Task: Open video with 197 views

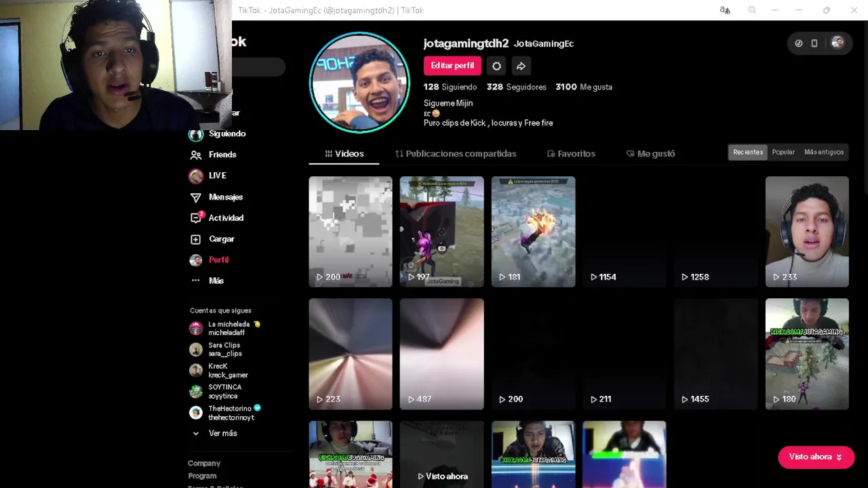Action: [x=441, y=232]
